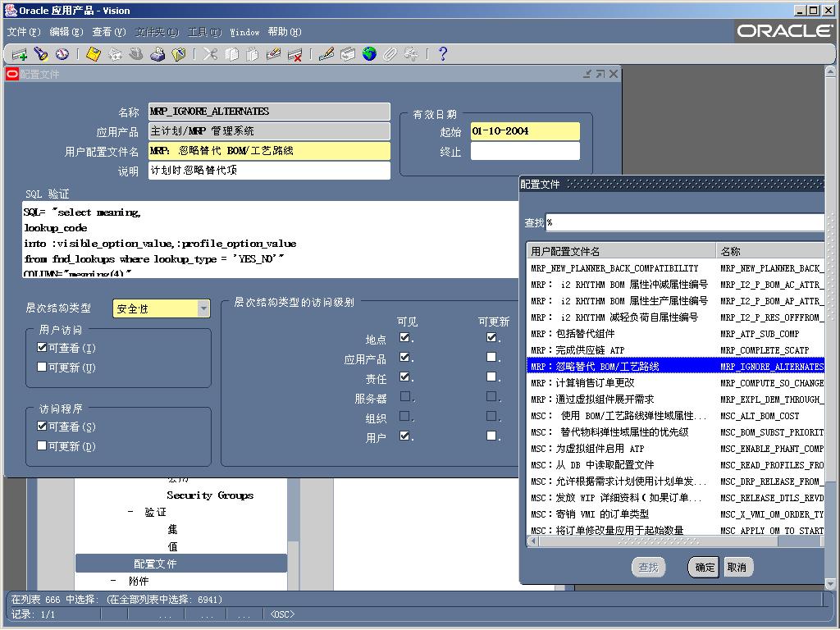Toggle the 可见 checkbox for 地点
Viewport: 840px width, 630px height.
tap(405, 337)
